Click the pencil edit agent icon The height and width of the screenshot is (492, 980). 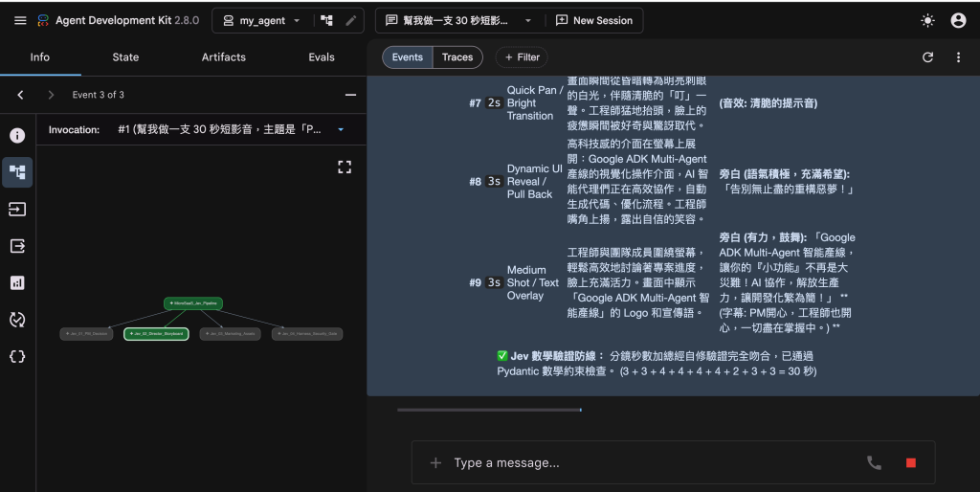click(350, 21)
